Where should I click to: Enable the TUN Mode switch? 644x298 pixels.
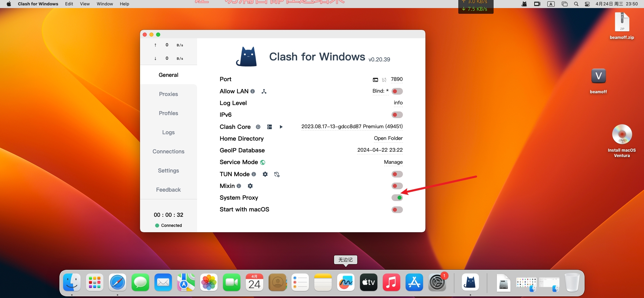coord(397,174)
